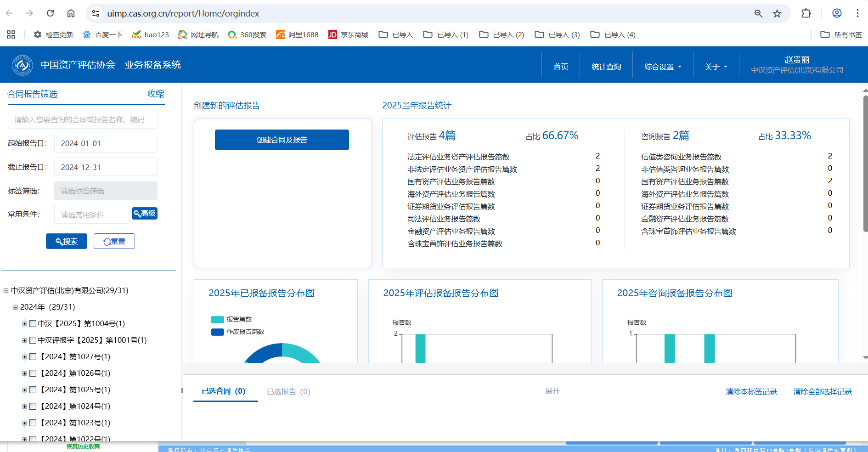Click the teal 报告篇数 legend swatch
This screenshot has width=868, height=452.
(217, 320)
